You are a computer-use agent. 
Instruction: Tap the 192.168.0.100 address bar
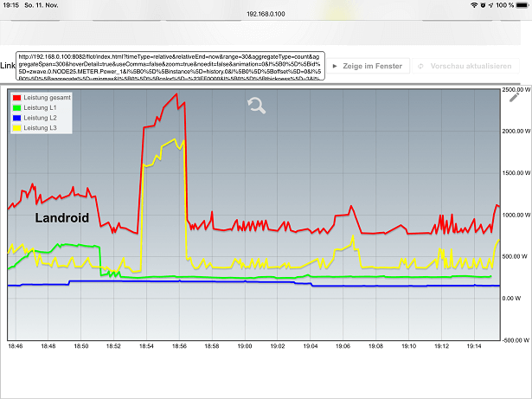[x=266, y=15]
